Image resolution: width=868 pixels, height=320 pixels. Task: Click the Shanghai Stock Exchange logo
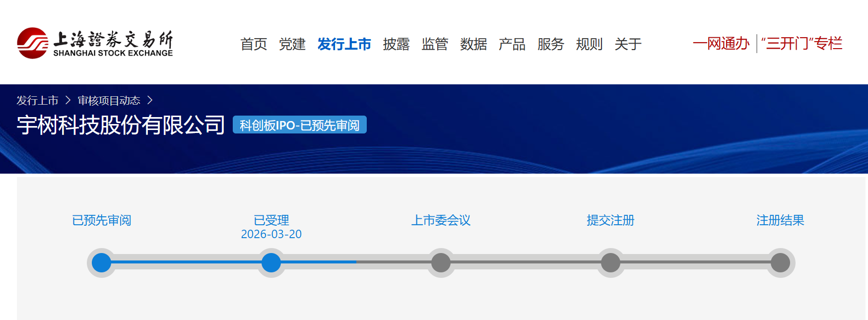(x=95, y=43)
